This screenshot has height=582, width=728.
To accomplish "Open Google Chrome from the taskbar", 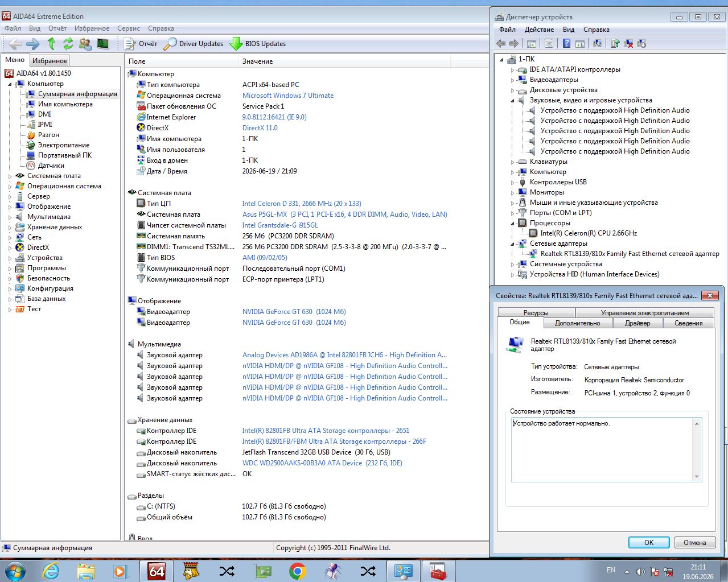I will [297, 571].
